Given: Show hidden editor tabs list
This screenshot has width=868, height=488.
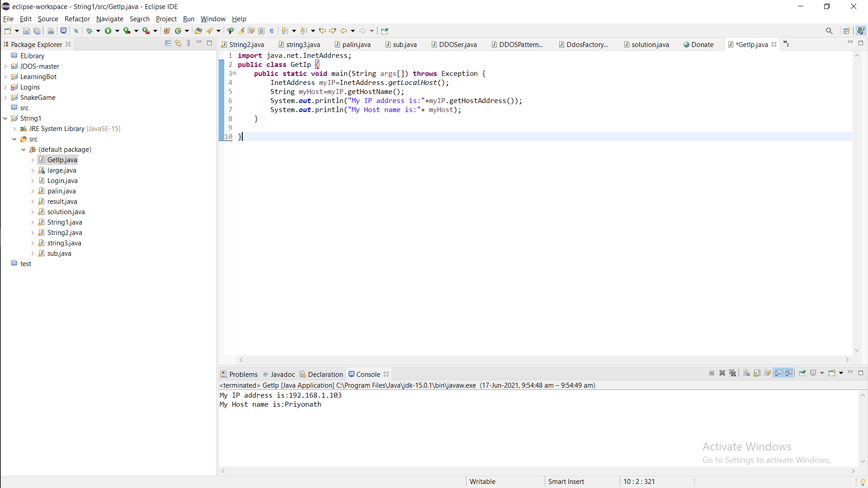Looking at the screenshot, I should point(786,44).
